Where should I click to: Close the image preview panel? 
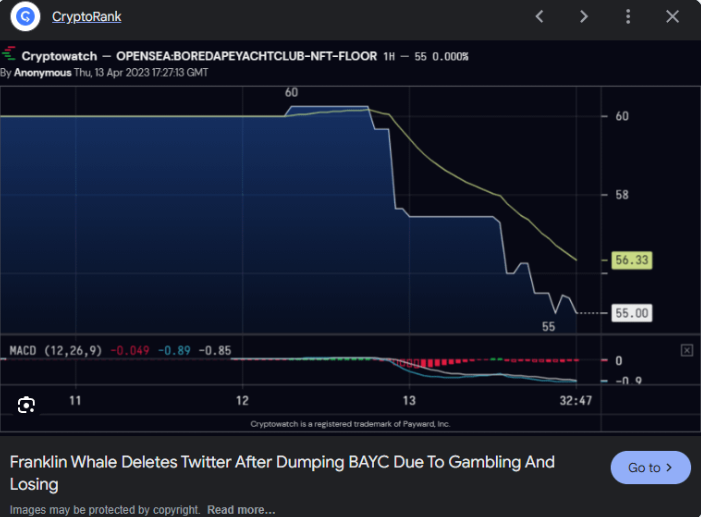(x=672, y=17)
